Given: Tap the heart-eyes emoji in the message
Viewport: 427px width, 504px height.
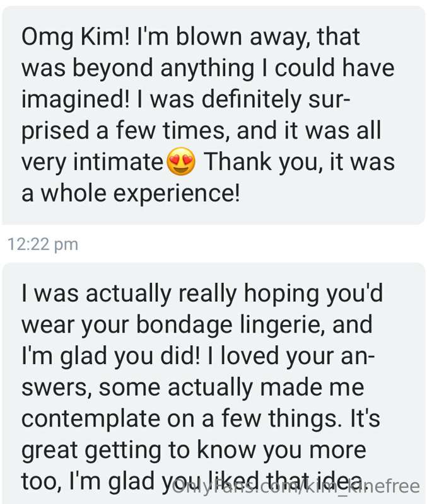Looking at the screenshot, I should (x=181, y=161).
